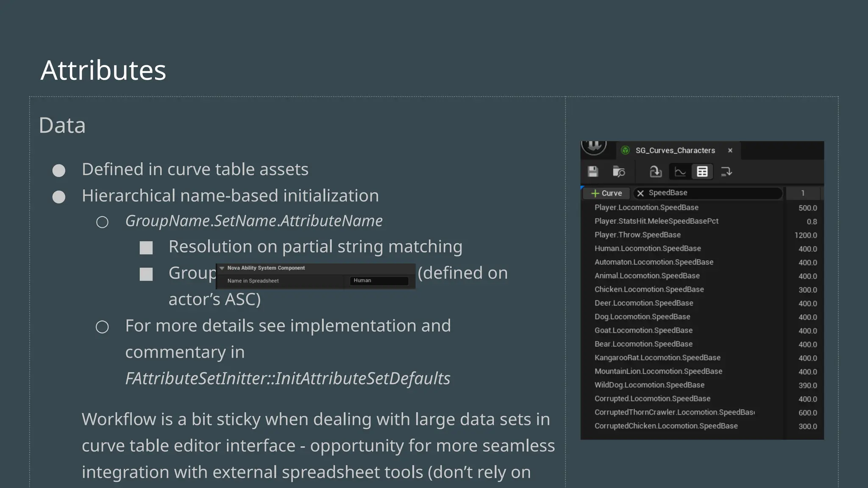Select the Bear.Locomotion.SpeedBase row
Viewport: 868px width, 488px height.
(x=702, y=344)
